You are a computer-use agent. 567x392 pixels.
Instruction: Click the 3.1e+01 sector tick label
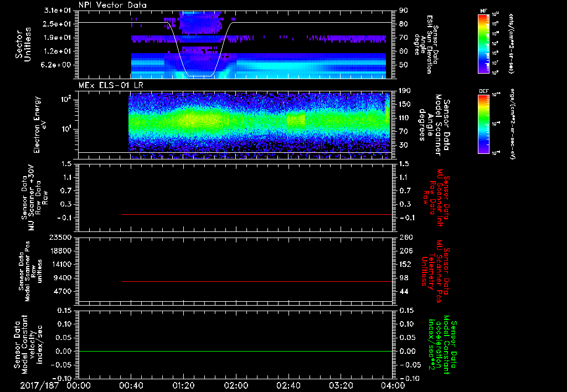[x=58, y=11]
